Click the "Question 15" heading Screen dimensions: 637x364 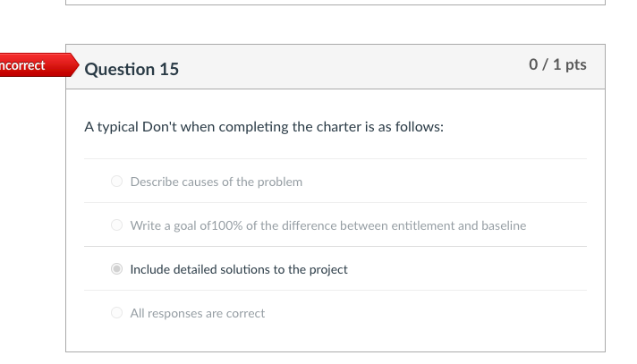132,69
